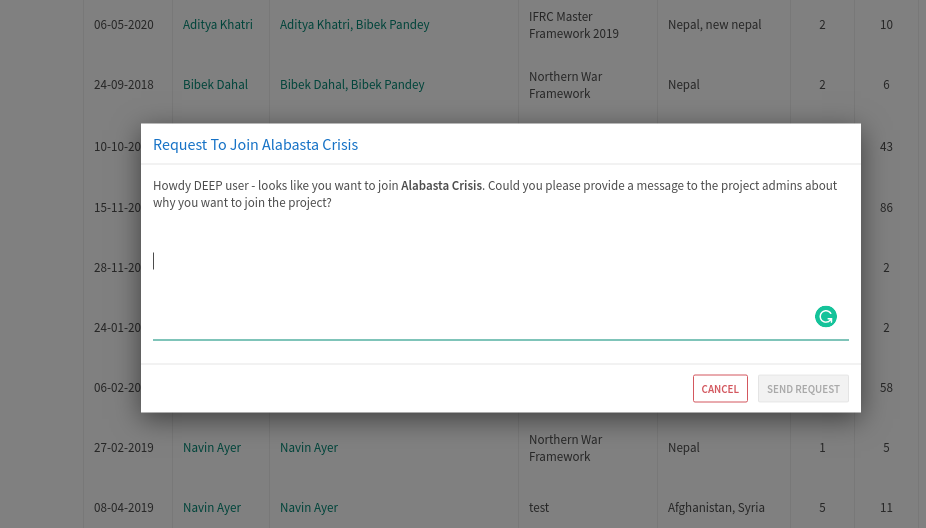Click the 06-05-2020 date cell
Screen dimensions: 926x528
coord(124,24)
